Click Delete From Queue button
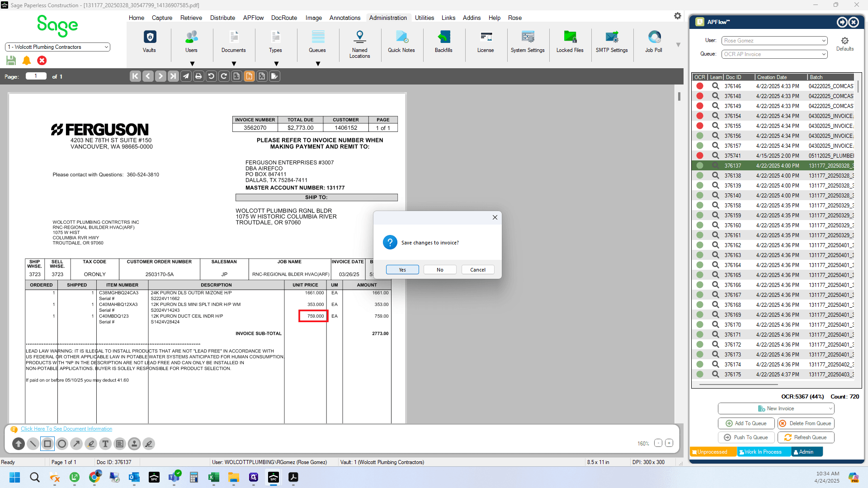868x488 pixels. tap(806, 423)
